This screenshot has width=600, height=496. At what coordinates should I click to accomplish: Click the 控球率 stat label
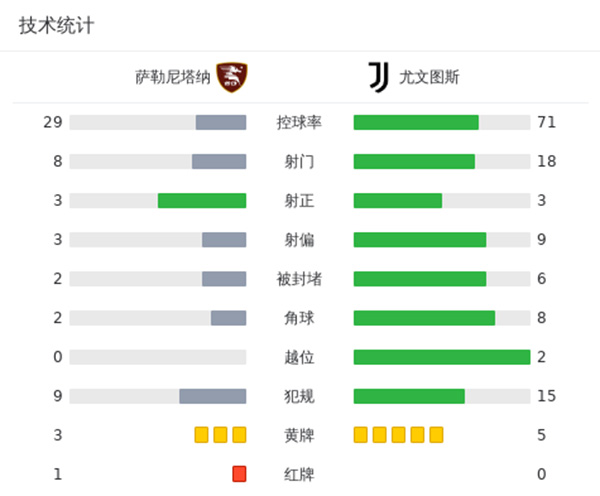pos(299,123)
